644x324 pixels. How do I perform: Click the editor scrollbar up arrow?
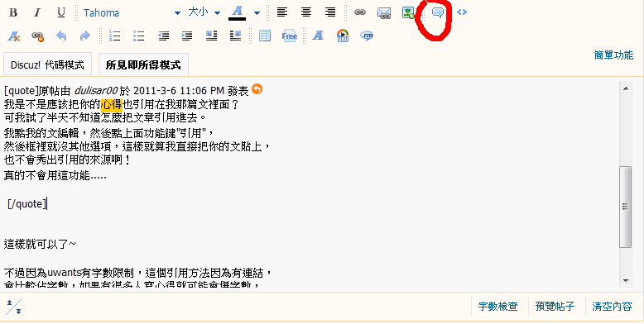(626, 88)
